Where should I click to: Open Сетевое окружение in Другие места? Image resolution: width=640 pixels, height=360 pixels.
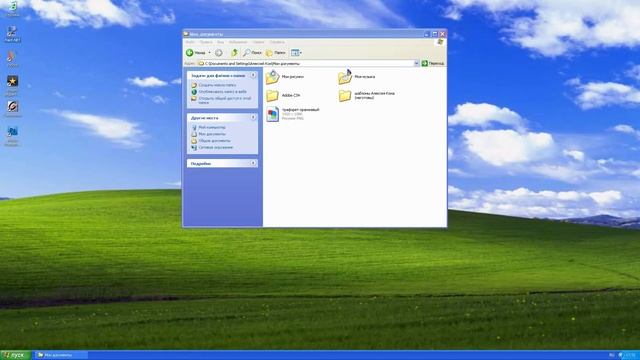click(216, 147)
